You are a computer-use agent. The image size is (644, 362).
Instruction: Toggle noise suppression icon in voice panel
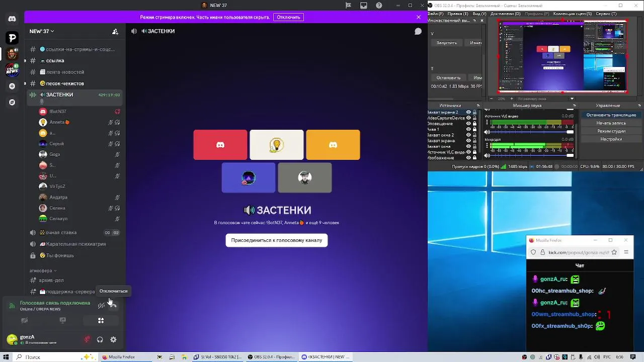101,305
